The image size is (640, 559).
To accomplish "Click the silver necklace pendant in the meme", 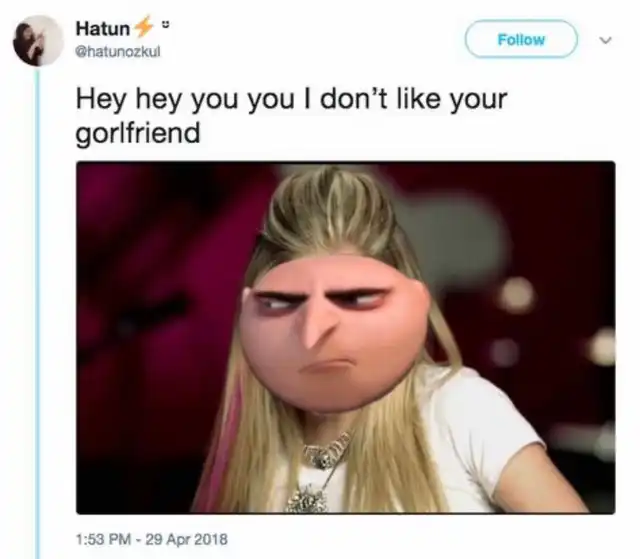I will point(308,499).
